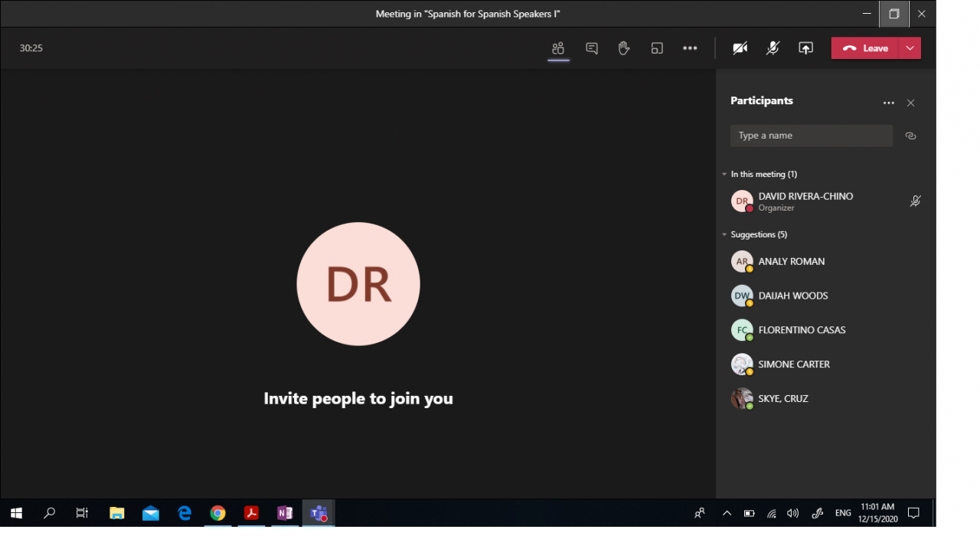This screenshot has height=546, width=980.
Task: Select ANALY ROMAN from suggestions
Action: coord(791,261)
